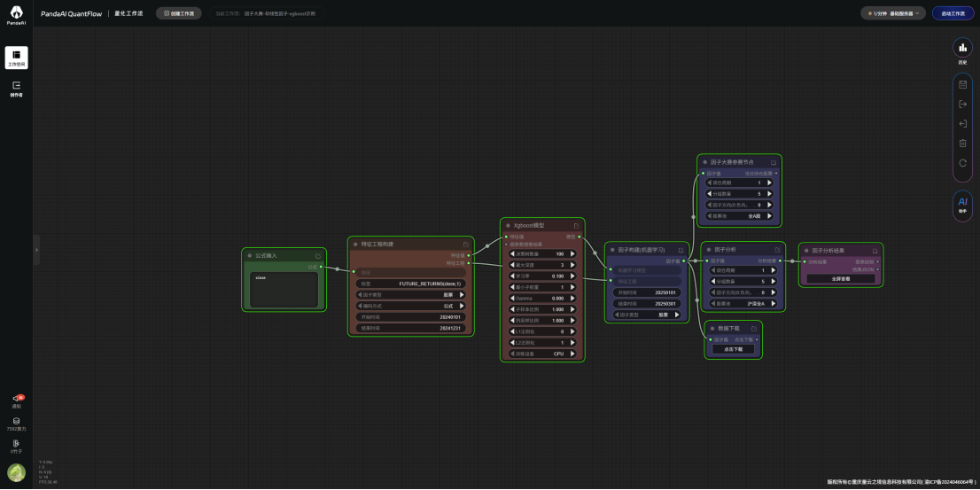Click right arrow on 训练设备 CPU
This screenshot has height=490, width=980.
(x=572, y=354)
